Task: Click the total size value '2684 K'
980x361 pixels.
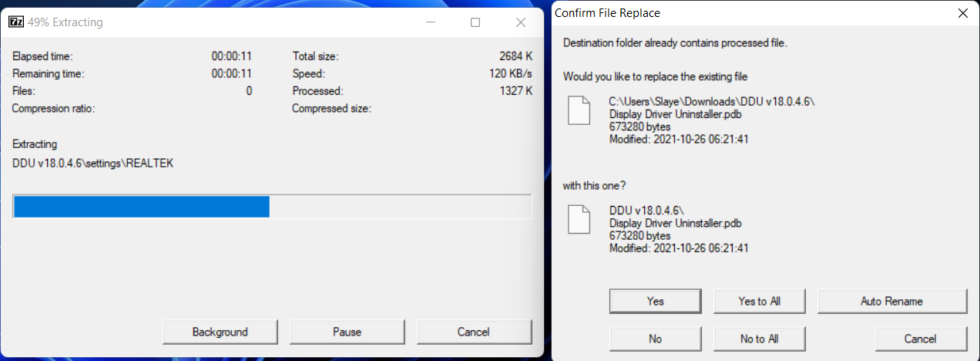Action: [515, 56]
